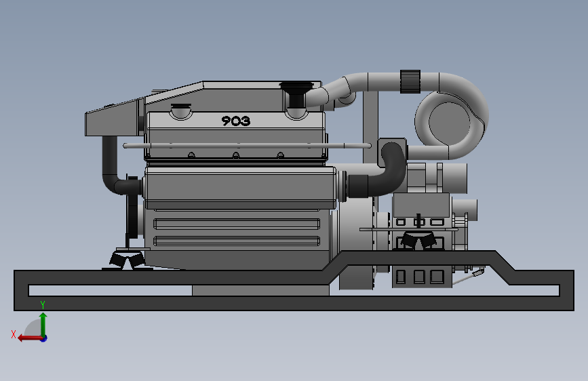Select the "903" embossed text on valve cover
The width and height of the screenshot is (588, 381).
236,121
